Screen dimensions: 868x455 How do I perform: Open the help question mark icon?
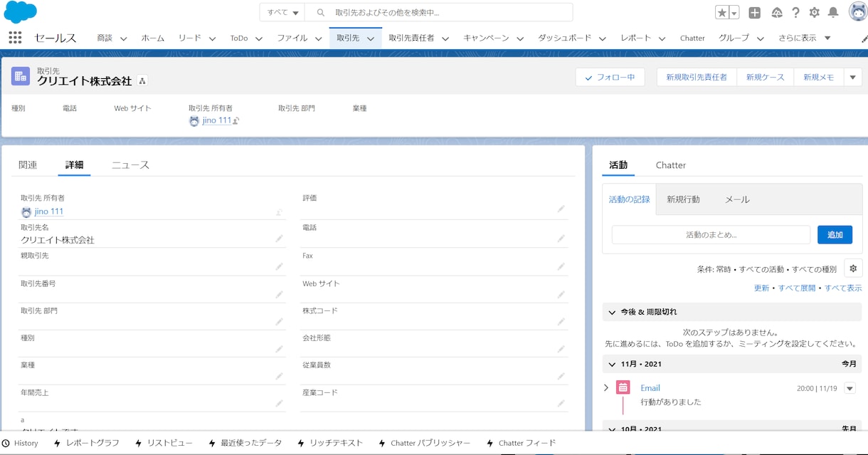[x=795, y=13]
